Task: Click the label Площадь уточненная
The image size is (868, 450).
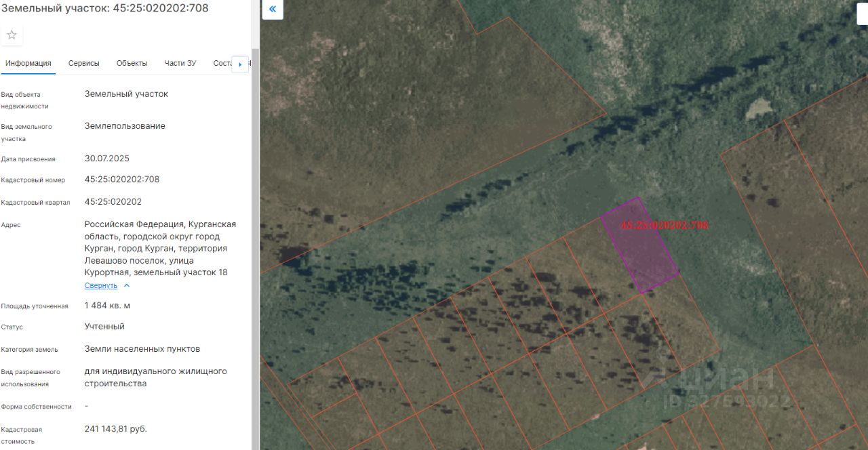Action: point(35,306)
